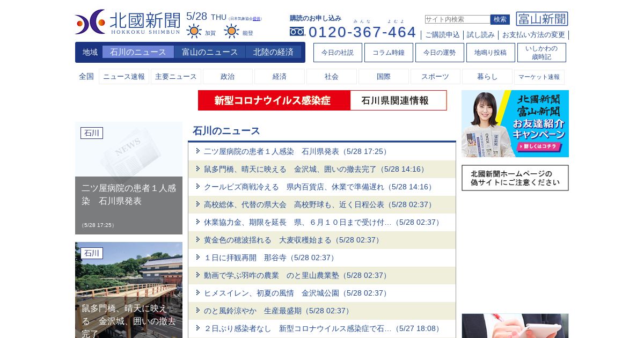Open article 休業協力金、期限を延長
Viewport: 644px width, 338px height.
tap(323, 223)
